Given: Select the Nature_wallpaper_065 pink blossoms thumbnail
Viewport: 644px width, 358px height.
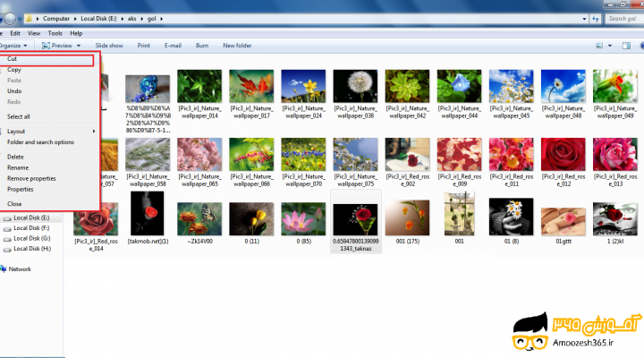Looking at the screenshot, I should 199,155.
